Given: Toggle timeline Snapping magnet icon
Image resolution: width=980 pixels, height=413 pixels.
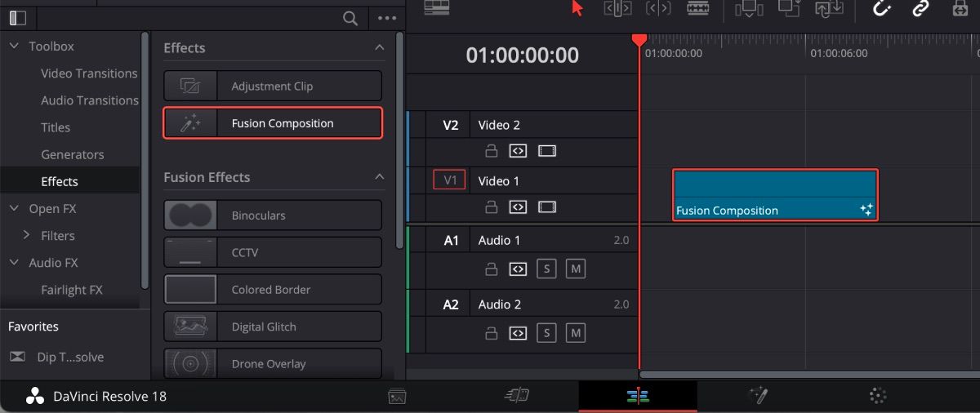Looking at the screenshot, I should click(x=881, y=8).
